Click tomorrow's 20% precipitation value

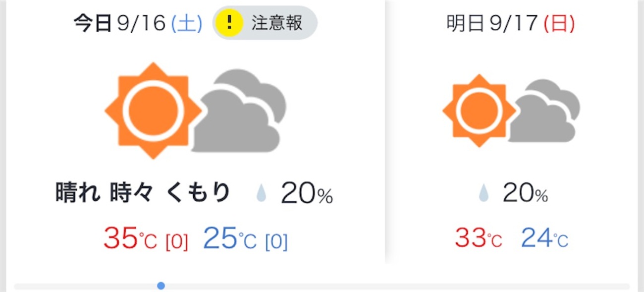pyautogui.click(x=525, y=193)
